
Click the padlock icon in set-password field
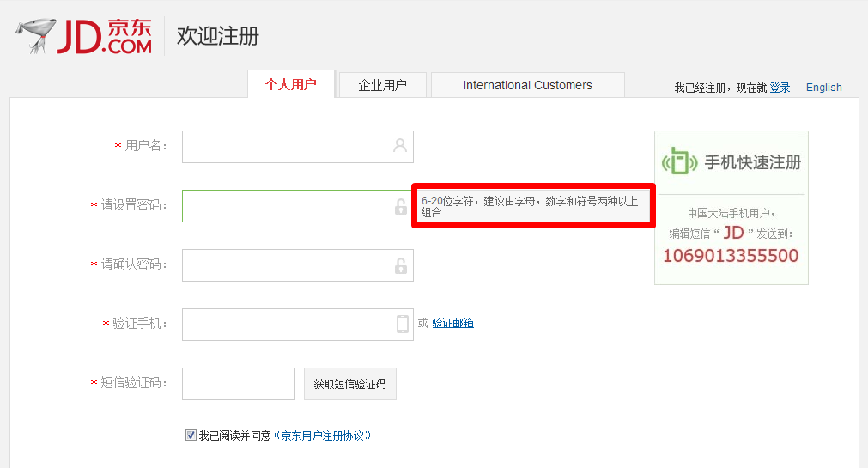400,206
